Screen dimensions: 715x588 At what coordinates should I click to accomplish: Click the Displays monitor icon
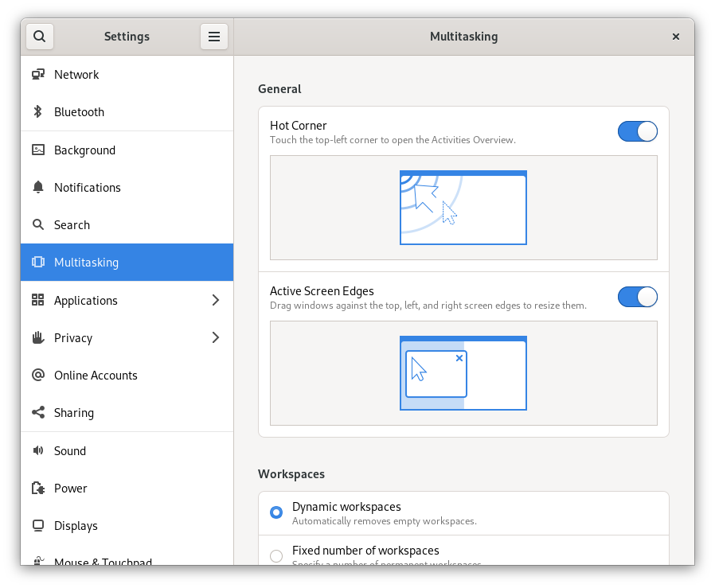point(38,525)
